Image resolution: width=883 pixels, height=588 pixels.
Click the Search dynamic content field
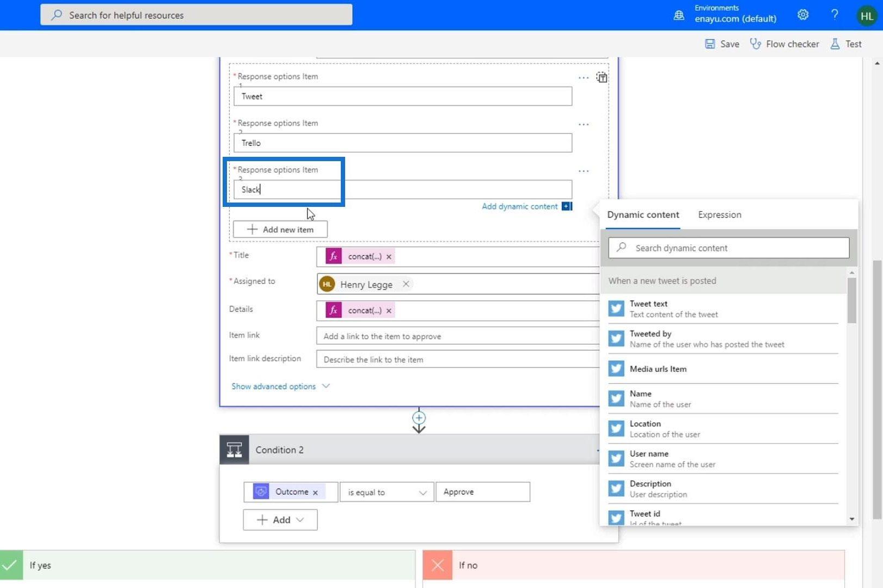728,248
